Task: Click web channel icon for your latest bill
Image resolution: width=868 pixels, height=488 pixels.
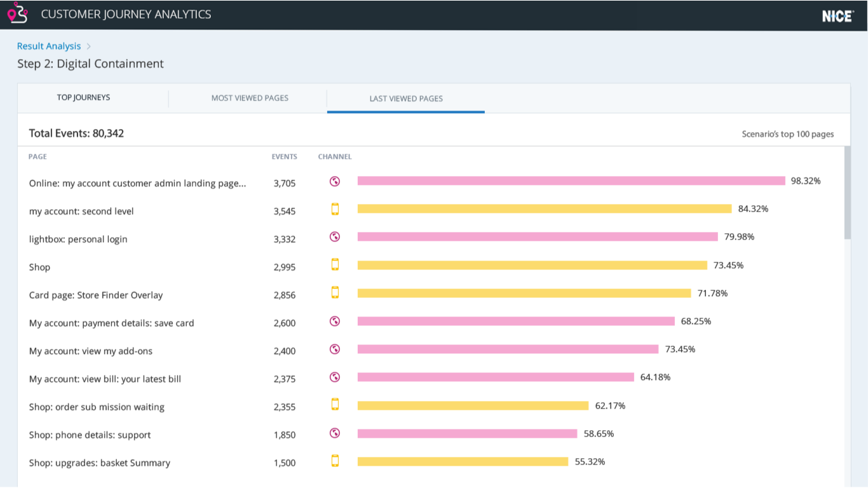Action: click(x=335, y=377)
